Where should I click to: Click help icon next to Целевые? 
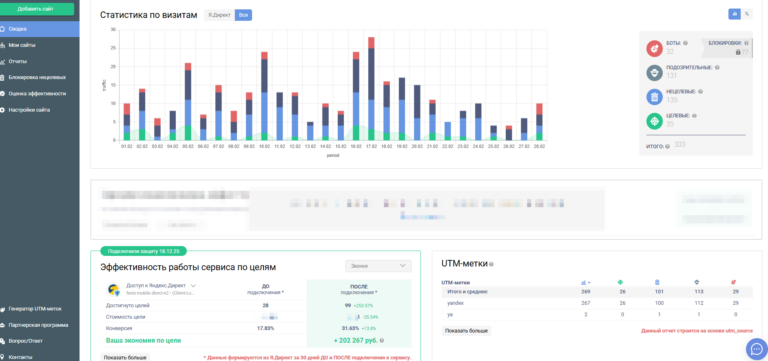695,116
